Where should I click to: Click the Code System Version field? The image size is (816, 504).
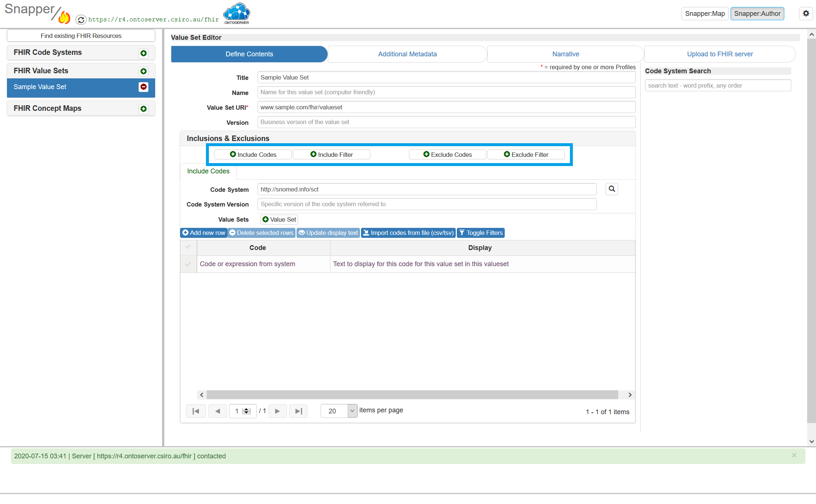tap(427, 204)
